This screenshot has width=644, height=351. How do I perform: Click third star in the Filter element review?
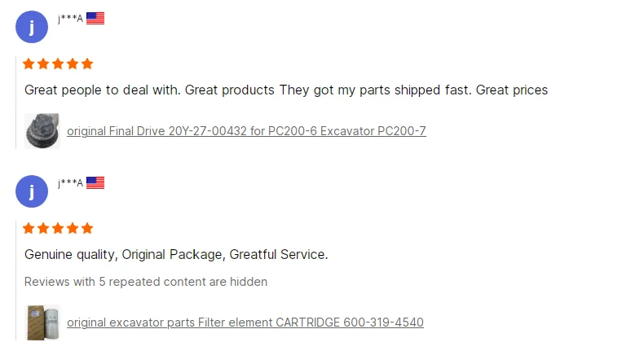[58, 228]
